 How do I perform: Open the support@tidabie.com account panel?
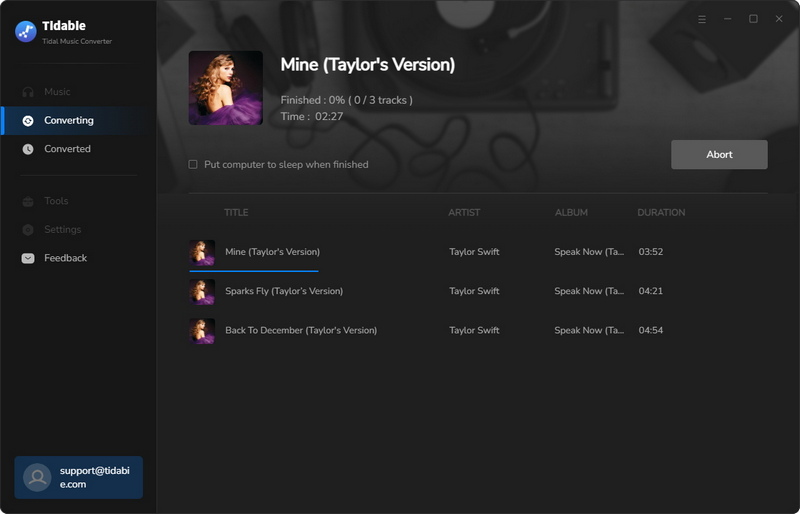(x=79, y=477)
